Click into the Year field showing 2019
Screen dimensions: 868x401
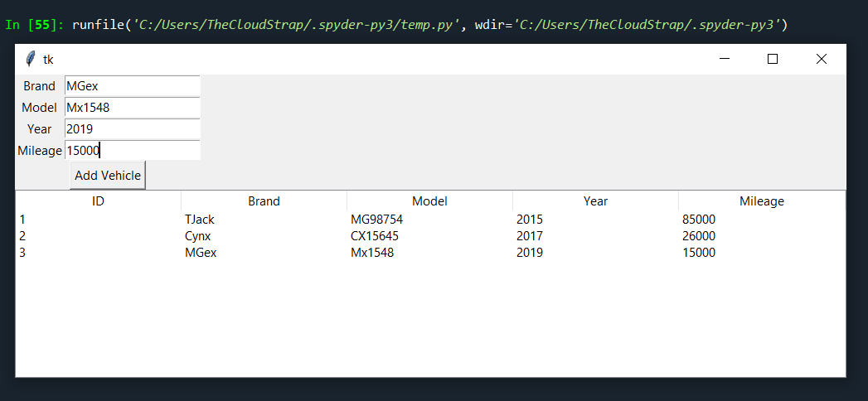[133, 129]
